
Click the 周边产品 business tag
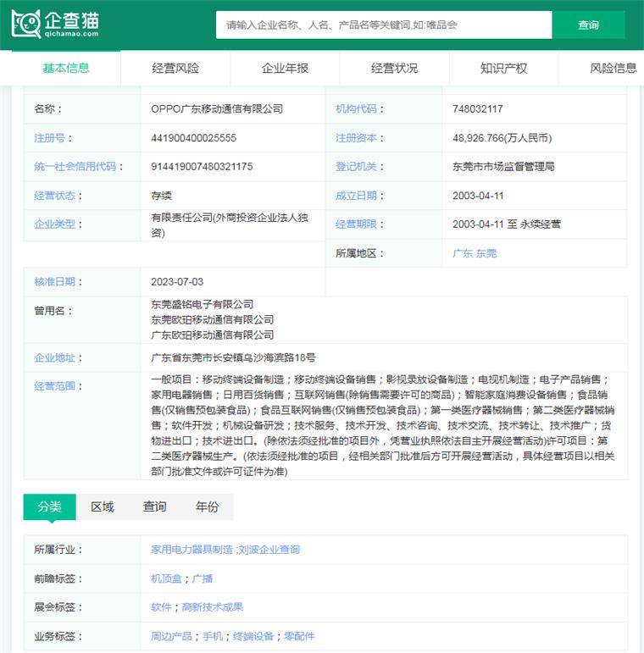click(x=171, y=636)
